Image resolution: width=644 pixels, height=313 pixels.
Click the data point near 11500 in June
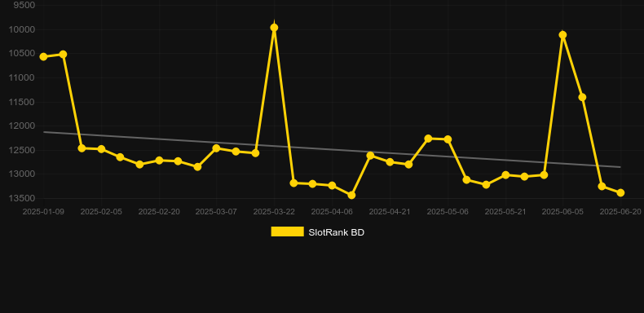pos(582,97)
